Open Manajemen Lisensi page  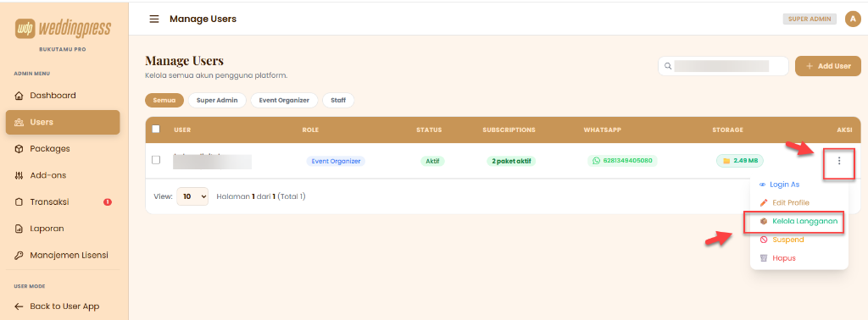pos(63,256)
